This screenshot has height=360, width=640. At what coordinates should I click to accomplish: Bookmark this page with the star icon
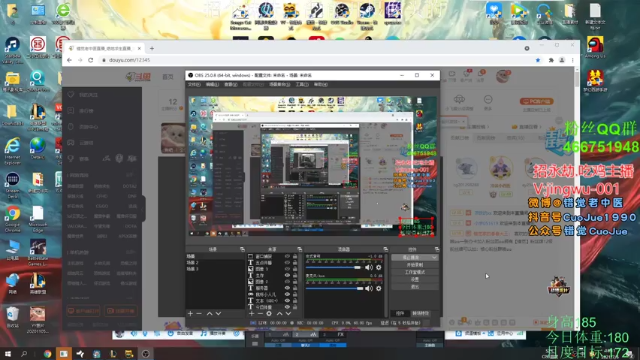pos(538,60)
